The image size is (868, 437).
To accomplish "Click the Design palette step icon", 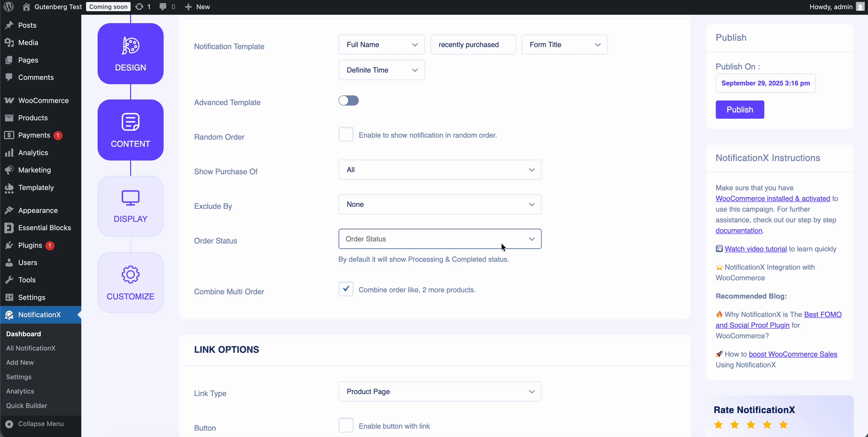I will 130,46.
